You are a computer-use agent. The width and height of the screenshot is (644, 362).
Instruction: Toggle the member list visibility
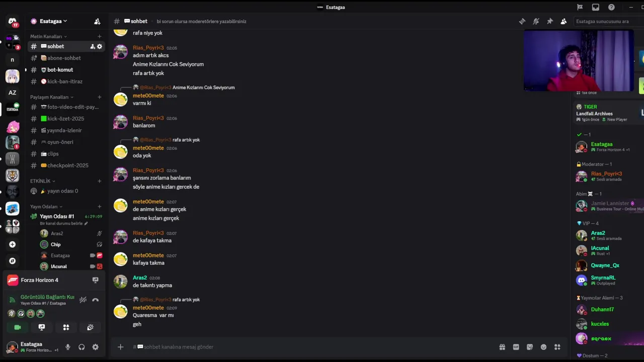563,21
